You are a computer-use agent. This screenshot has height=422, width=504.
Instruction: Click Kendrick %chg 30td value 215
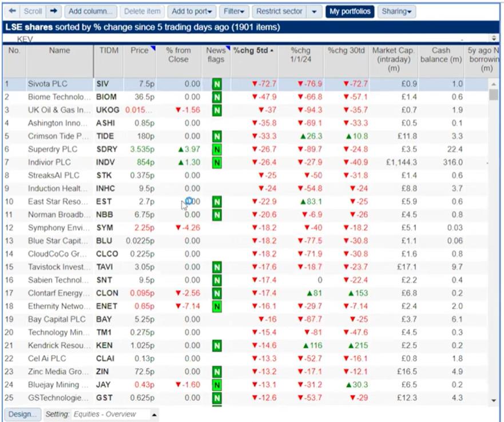[358, 346]
